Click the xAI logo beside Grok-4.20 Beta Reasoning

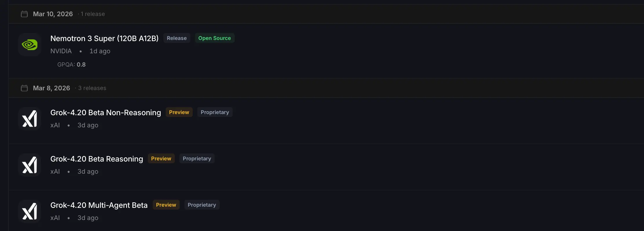[30, 165]
